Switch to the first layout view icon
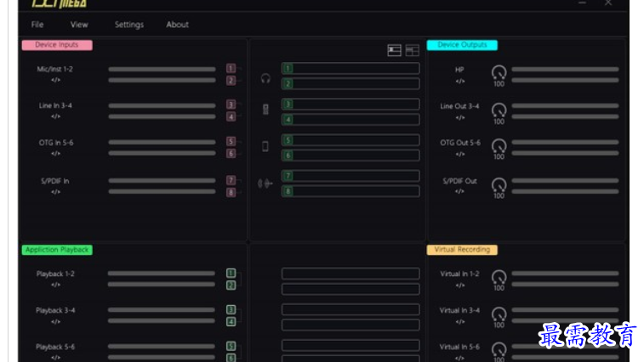 394,50
